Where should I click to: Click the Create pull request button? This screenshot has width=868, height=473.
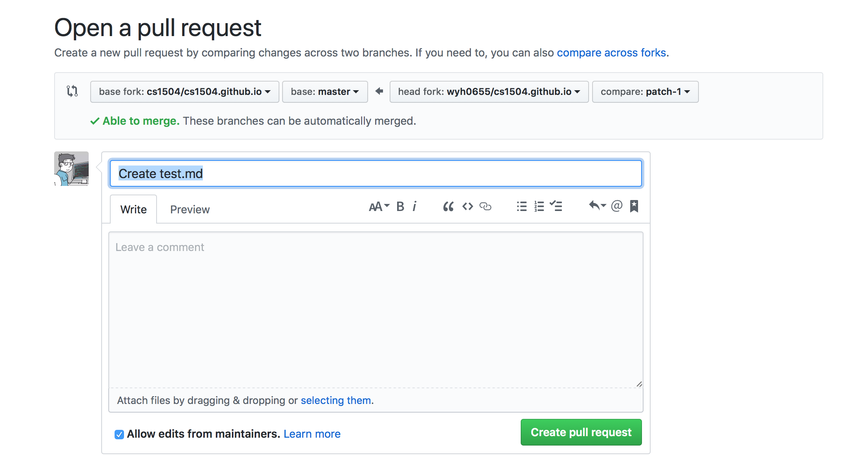point(581,432)
